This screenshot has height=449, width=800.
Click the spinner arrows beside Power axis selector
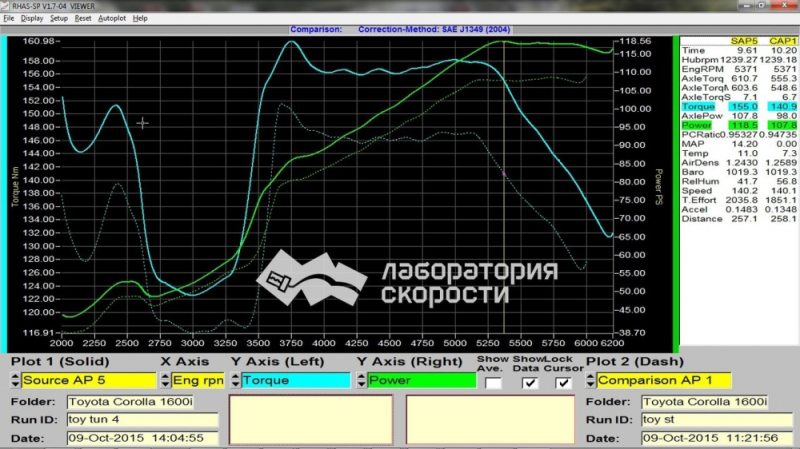pos(361,380)
